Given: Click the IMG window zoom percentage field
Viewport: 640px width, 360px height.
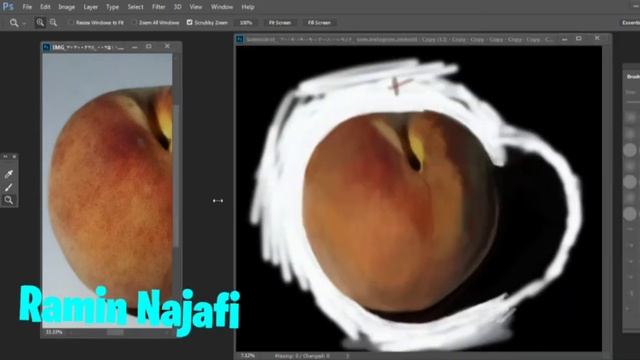Looking at the screenshot, I should [x=54, y=332].
